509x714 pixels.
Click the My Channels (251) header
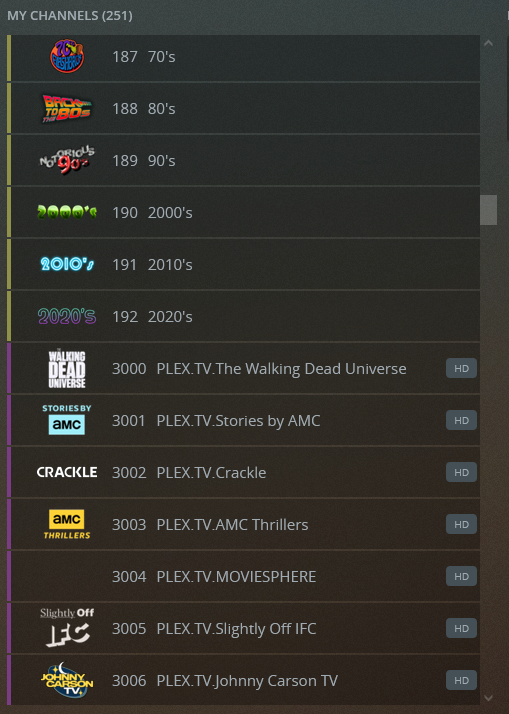point(70,15)
